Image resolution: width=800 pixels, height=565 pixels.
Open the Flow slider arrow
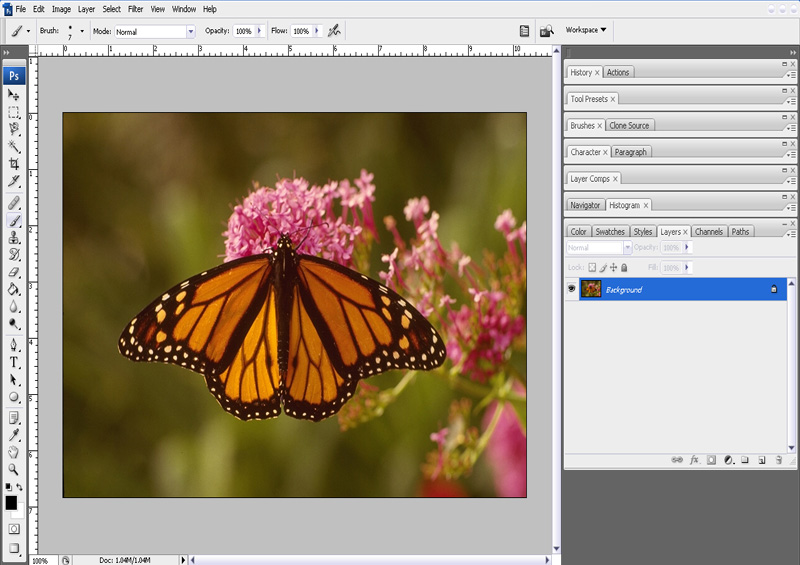coord(316,31)
